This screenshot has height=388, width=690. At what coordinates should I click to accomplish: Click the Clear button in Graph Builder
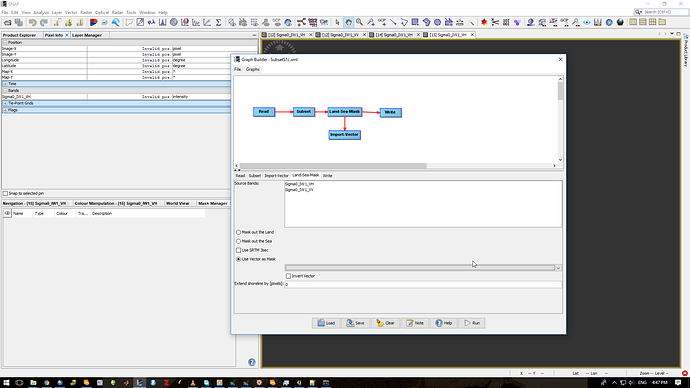[x=385, y=323]
